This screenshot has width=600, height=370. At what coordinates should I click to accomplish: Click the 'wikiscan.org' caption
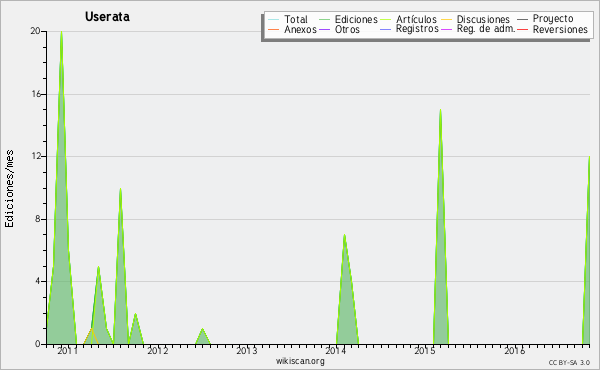coord(300,361)
